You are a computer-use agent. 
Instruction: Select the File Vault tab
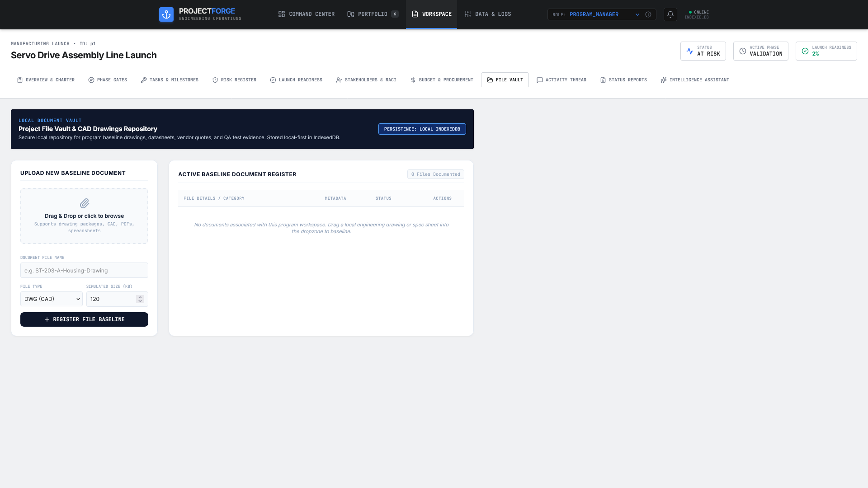click(x=505, y=80)
